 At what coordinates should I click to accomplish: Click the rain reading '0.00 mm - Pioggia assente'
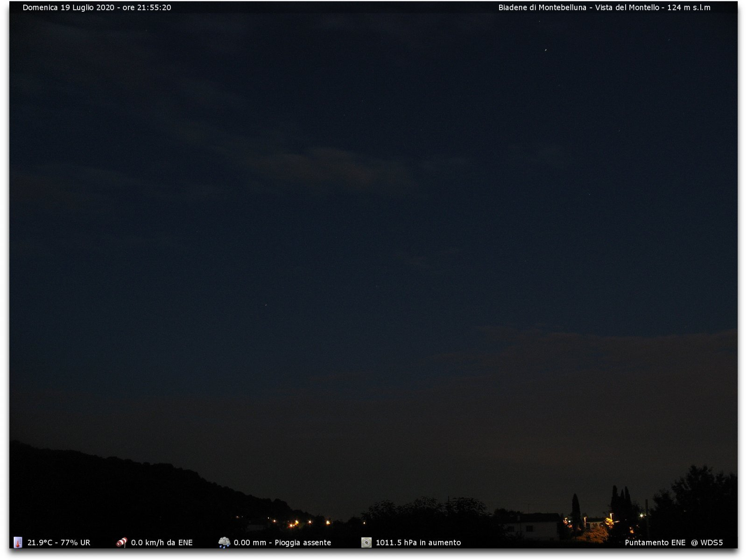click(x=282, y=543)
